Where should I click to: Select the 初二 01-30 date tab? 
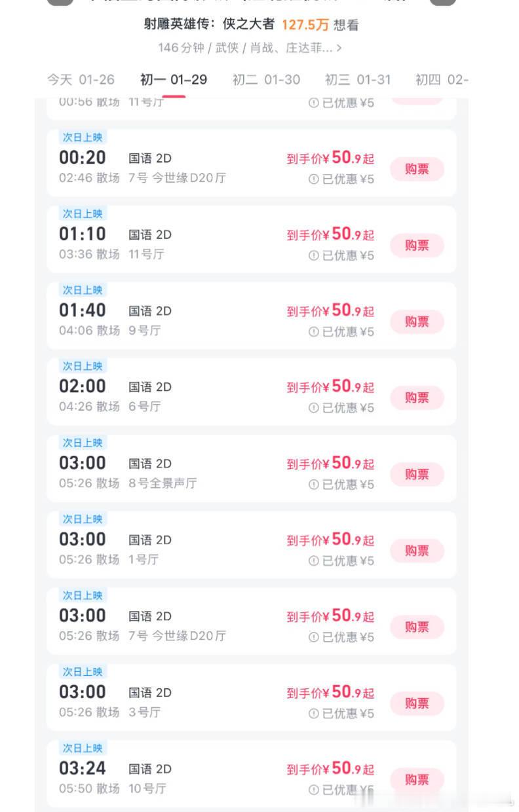pyautogui.click(x=266, y=80)
